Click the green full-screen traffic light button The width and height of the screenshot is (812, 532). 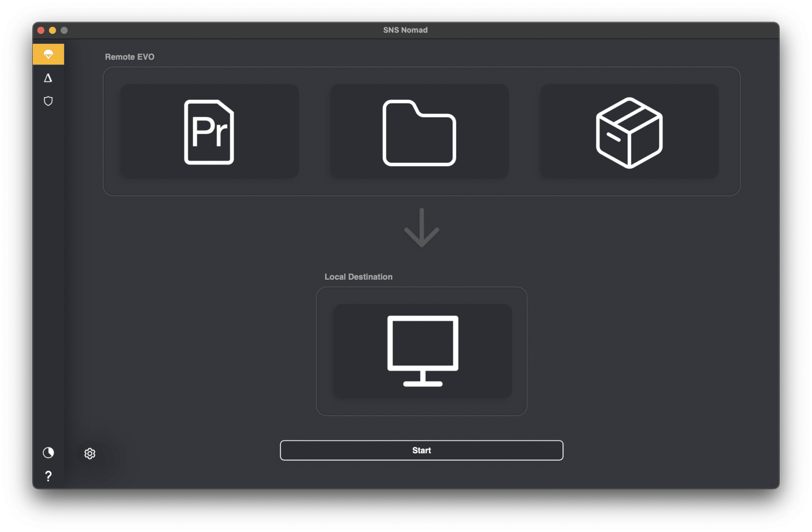click(x=64, y=30)
